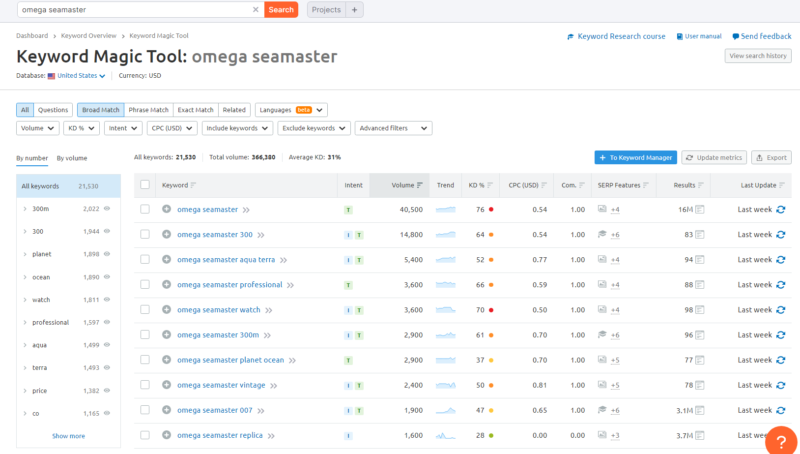Image resolution: width=800 pixels, height=454 pixels.
Task: Open Advanced filters dropdown
Action: click(x=393, y=128)
